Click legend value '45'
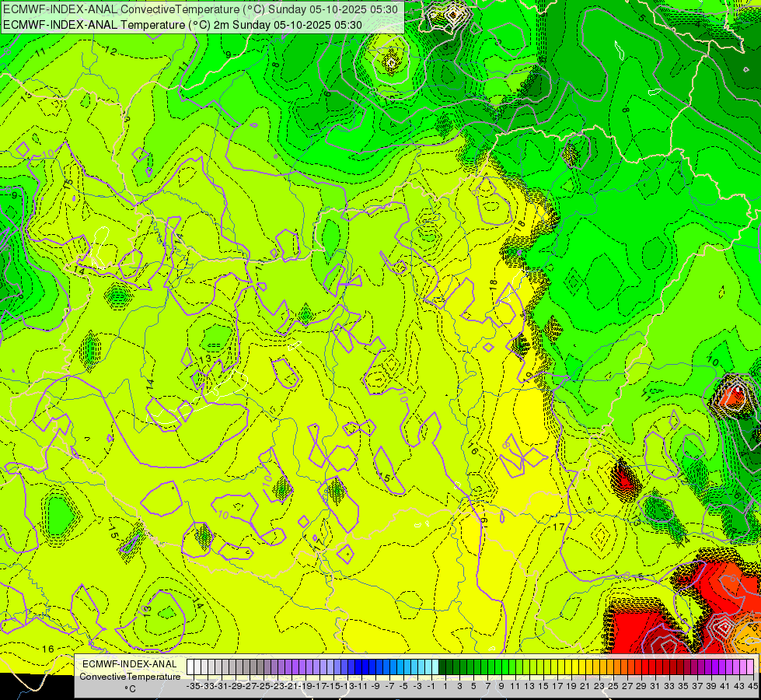Image resolution: width=761 pixels, height=700 pixels. [x=752, y=687]
